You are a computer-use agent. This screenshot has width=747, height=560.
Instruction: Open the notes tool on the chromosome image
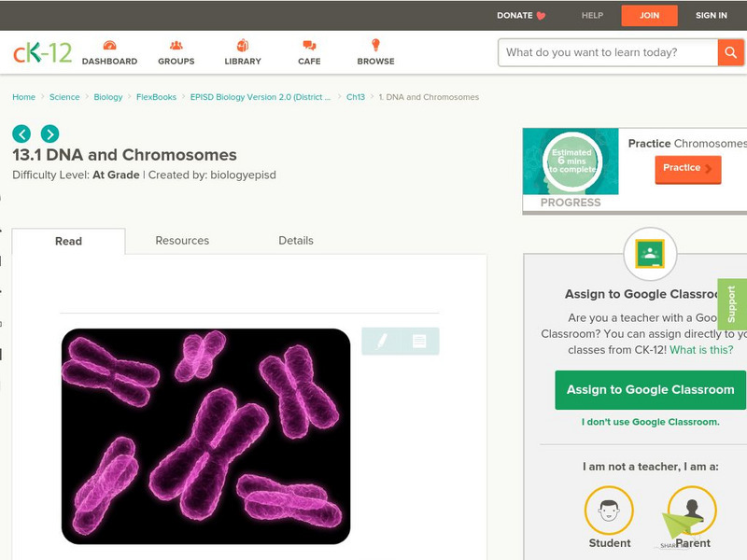(418, 342)
